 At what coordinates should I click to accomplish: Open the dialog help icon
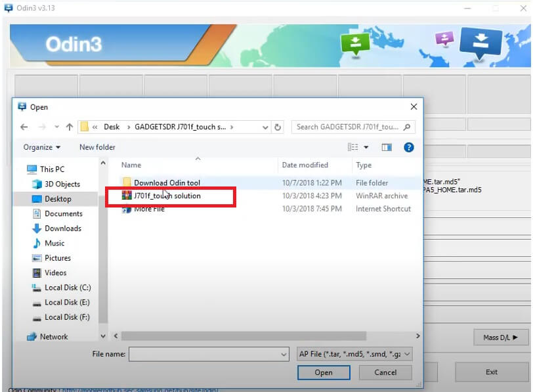[x=408, y=147]
